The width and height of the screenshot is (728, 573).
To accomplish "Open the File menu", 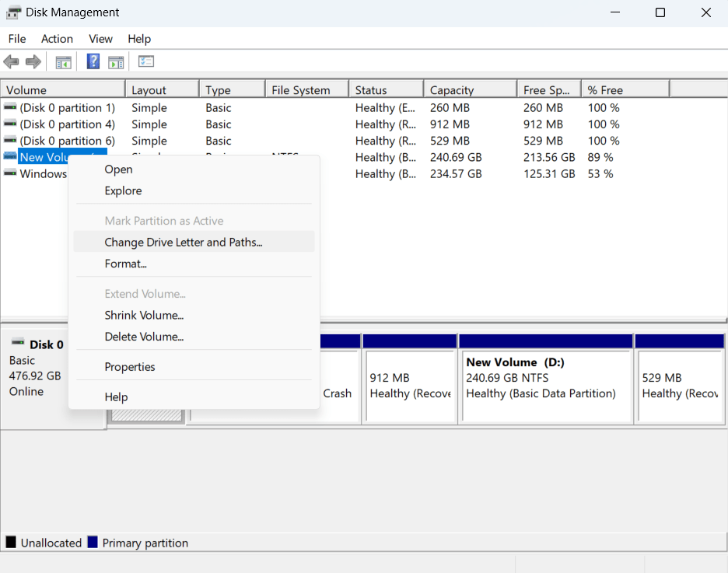I will (17, 39).
